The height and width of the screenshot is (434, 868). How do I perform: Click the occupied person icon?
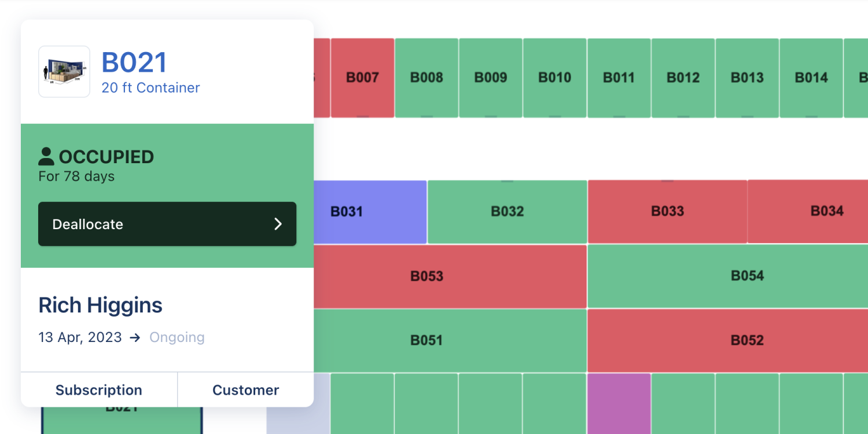[46, 156]
